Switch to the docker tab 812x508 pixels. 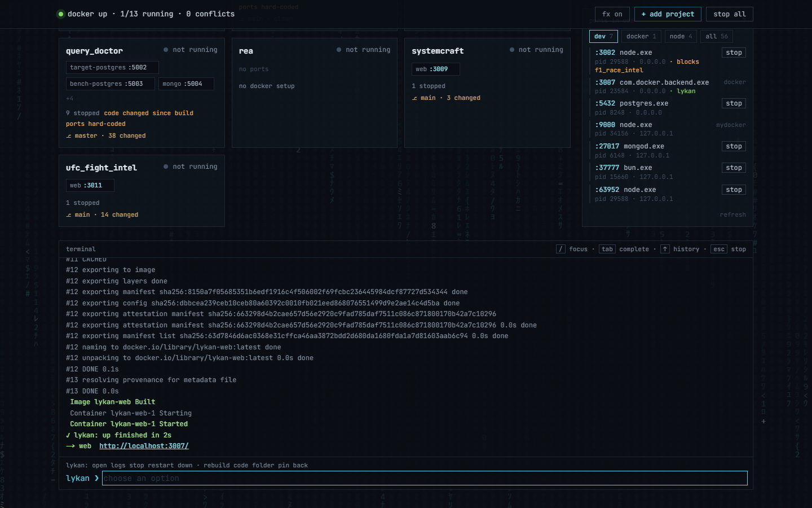(x=641, y=36)
